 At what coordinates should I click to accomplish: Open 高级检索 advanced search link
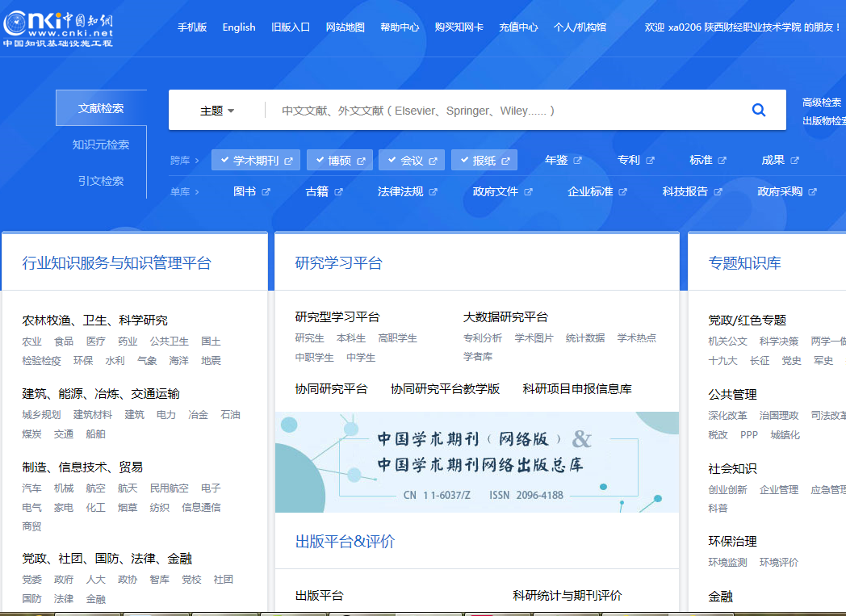pos(822,103)
